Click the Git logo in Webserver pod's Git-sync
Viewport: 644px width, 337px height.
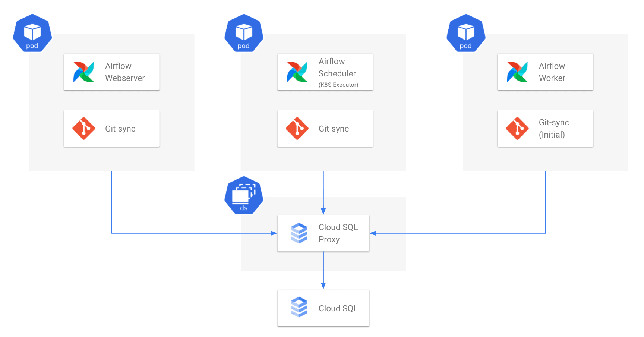tap(84, 129)
